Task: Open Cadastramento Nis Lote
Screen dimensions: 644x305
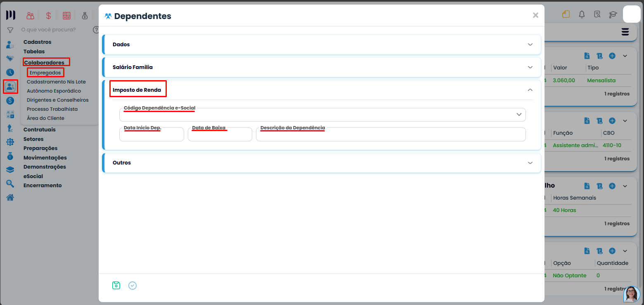Action: 56,82
